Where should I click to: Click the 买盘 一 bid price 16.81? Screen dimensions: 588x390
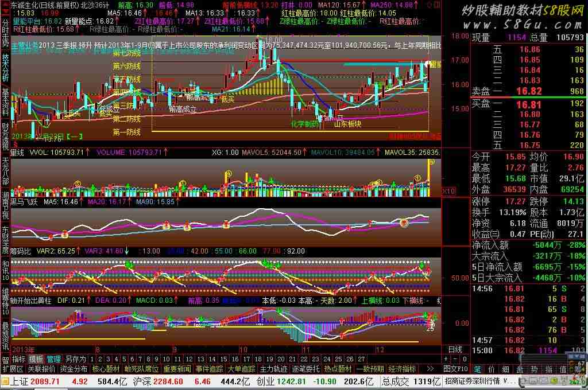tap(529, 104)
